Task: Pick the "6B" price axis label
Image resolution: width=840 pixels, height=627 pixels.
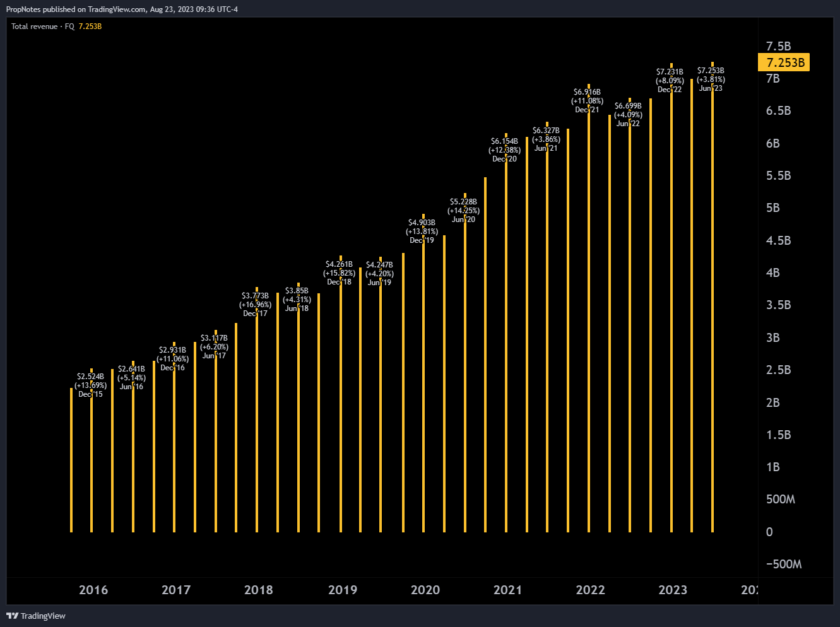Action: coord(773,143)
